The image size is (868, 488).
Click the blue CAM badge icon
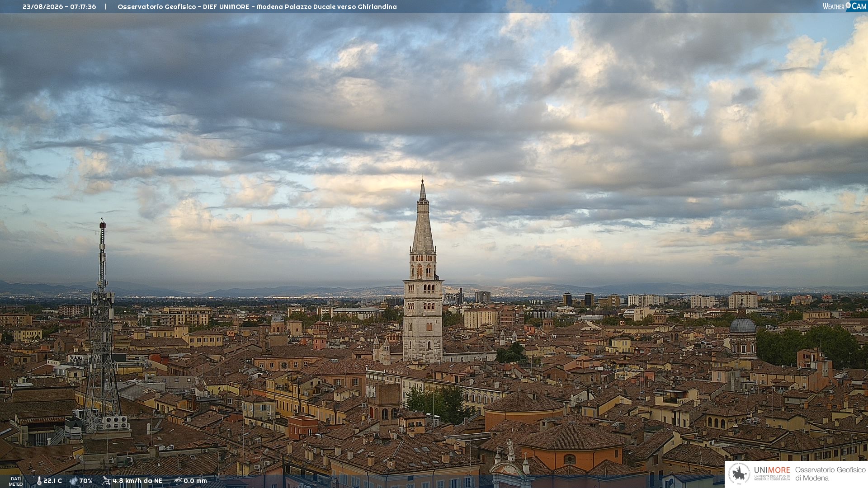click(x=856, y=6)
